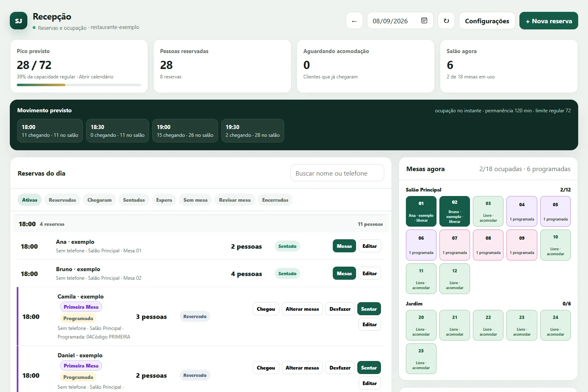Viewport: 588px width, 392px height.
Task: Mark Camila as Chegou
Action: point(266,309)
